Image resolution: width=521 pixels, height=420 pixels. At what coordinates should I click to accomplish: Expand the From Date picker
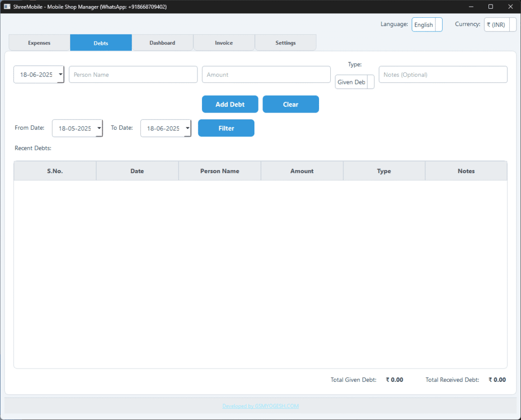point(99,128)
